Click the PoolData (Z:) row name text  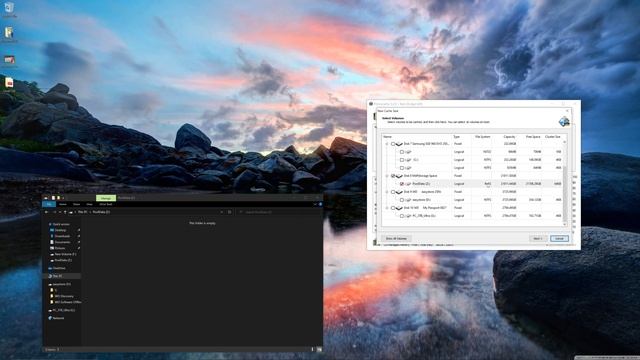421,184
